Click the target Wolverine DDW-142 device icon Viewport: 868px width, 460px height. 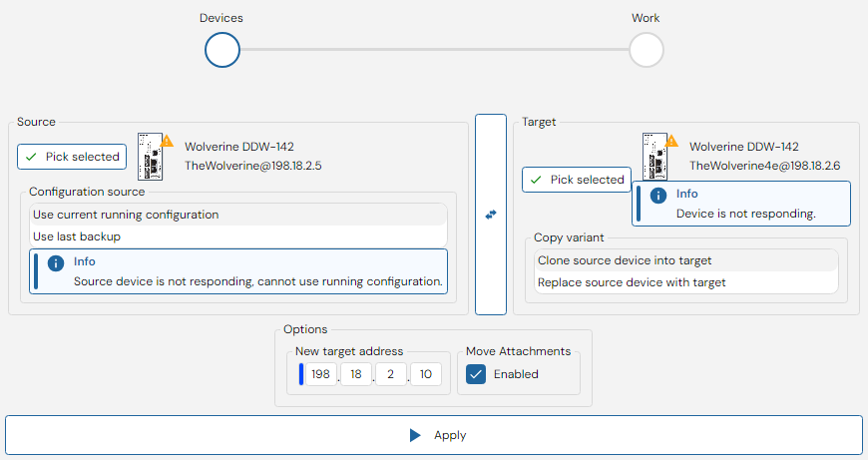tap(654, 157)
